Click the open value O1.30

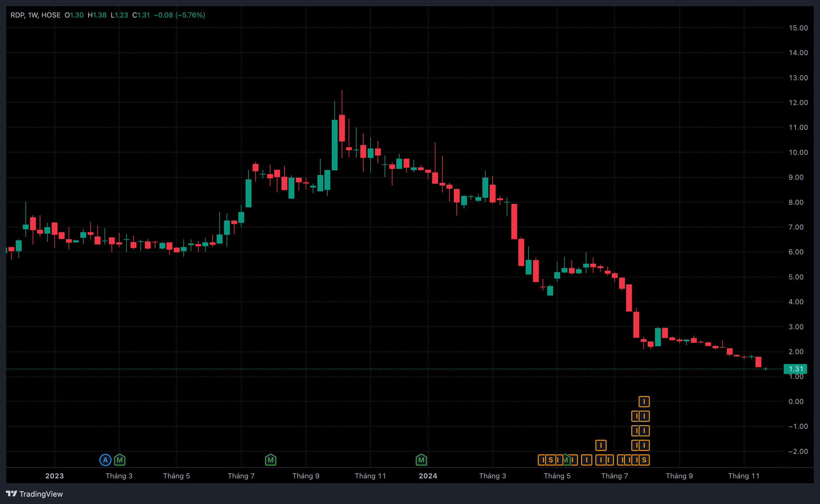tap(74, 15)
